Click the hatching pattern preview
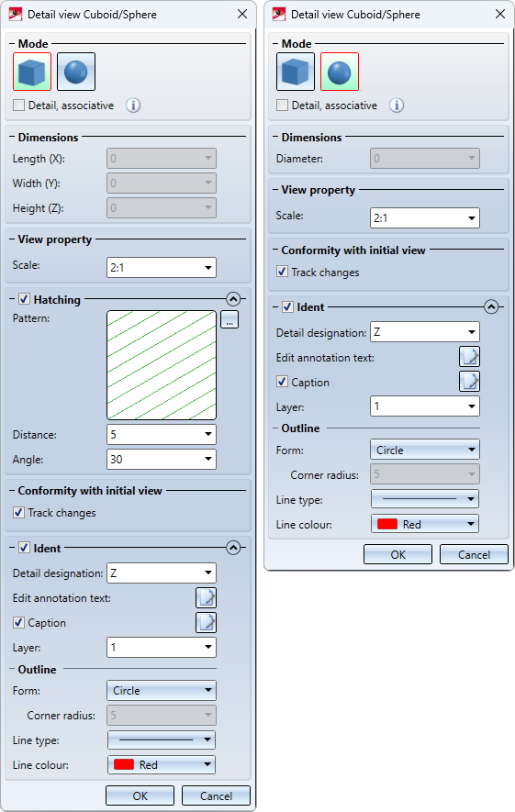This screenshot has height=812, width=515. pos(162,365)
